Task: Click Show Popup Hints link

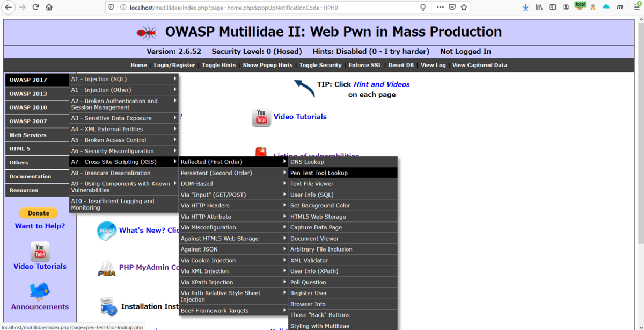Action: pyautogui.click(x=268, y=65)
